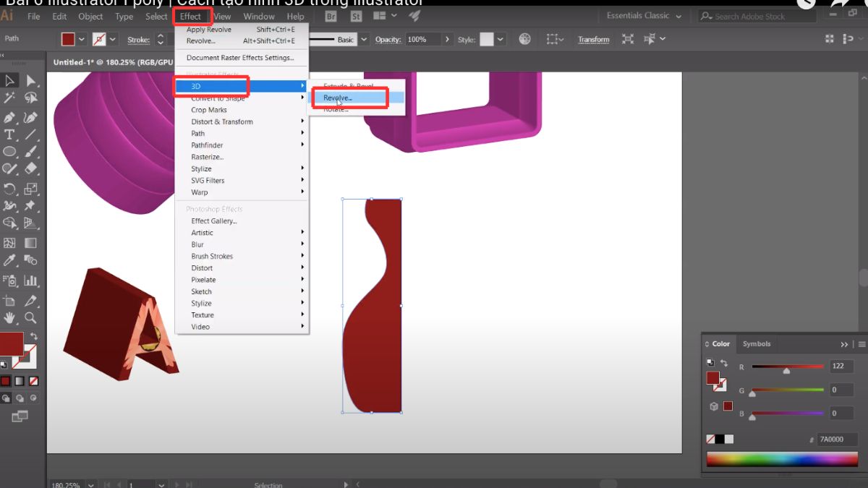
Task: Select the Perspective Grid tool
Action: (30, 224)
